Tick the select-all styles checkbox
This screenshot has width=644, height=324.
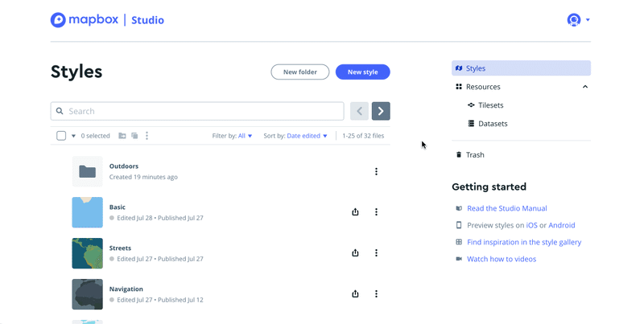coord(61,136)
